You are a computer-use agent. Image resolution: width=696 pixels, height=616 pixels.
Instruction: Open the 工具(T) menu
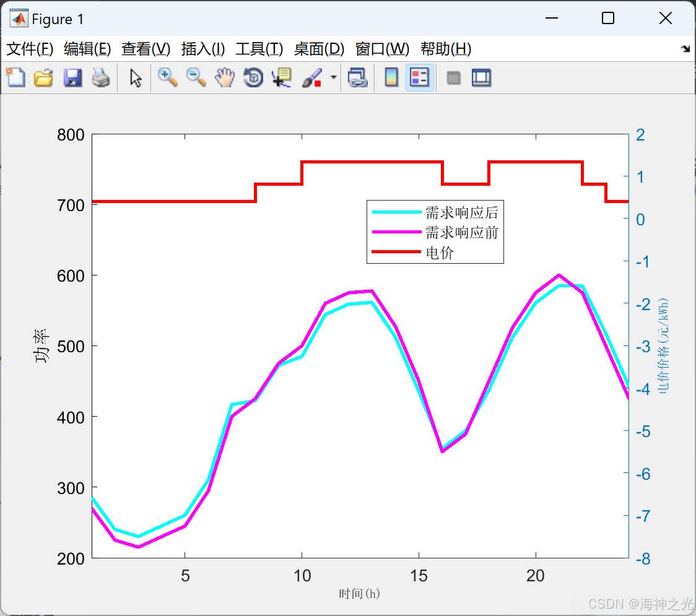pos(259,49)
